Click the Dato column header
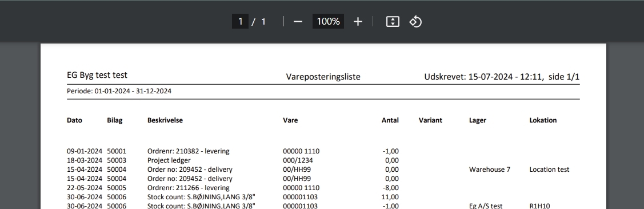The height and width of the screenshot is (209, 644). (74, 121)
